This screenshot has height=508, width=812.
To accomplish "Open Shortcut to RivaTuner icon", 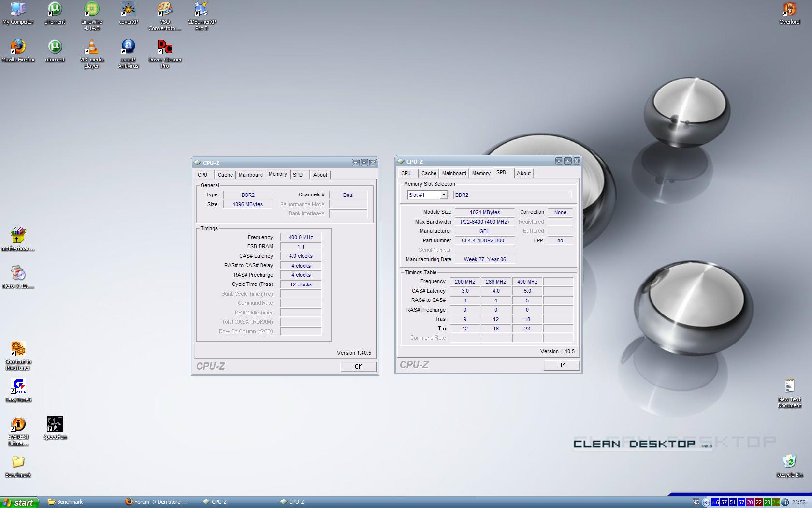I will point(18,356).
